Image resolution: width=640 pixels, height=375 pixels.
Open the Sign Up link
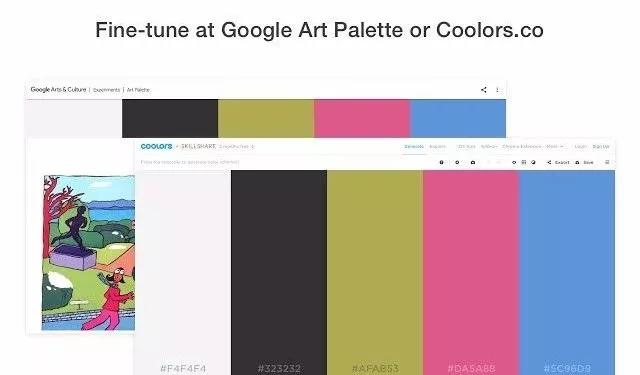601,146
